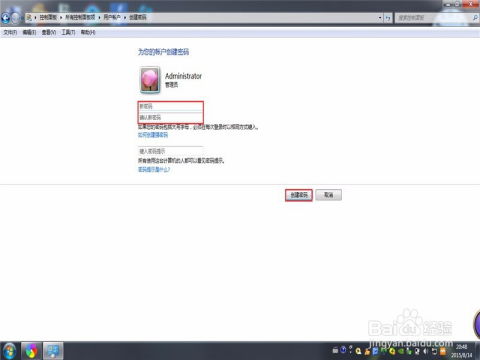
Task: Click the Forward navigation arrow
Action: 16,18
